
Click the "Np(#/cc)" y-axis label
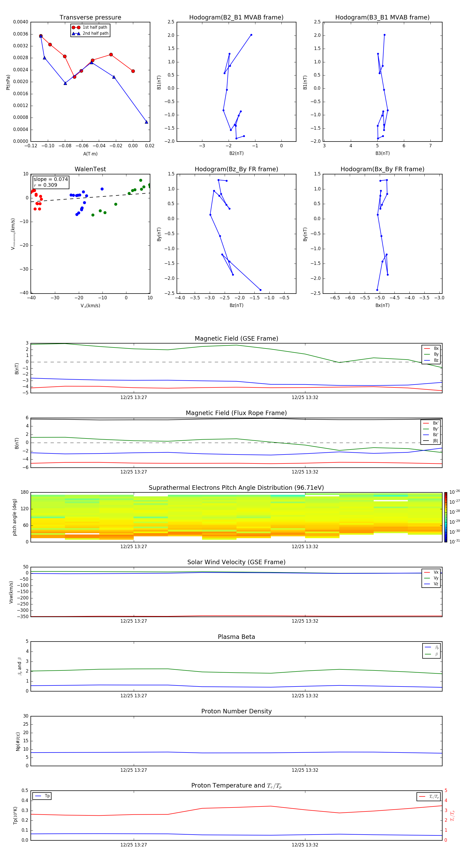(x=18, y=741)
